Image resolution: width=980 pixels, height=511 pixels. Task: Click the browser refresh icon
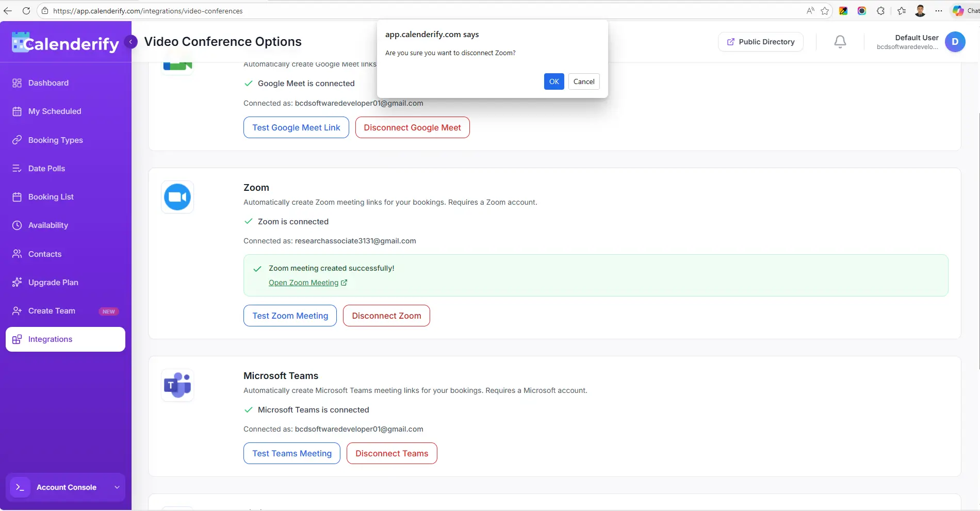click(26, 11)
